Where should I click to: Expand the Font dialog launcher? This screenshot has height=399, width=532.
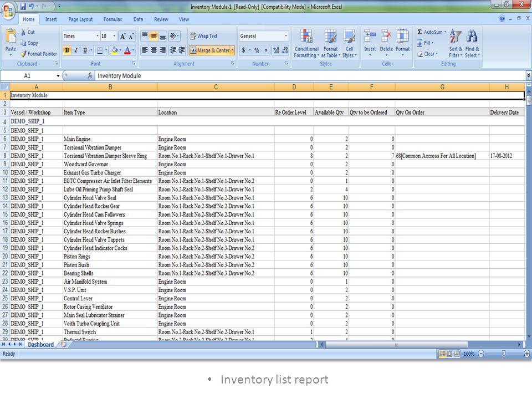tap(134, 63)
